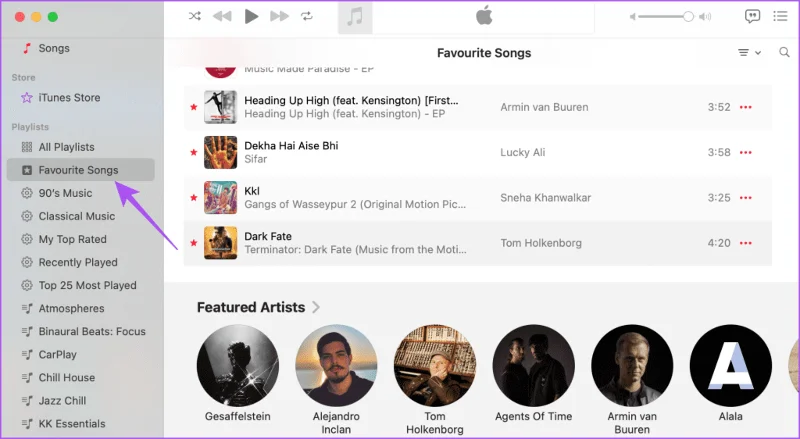Click the Dark Fate album artwork
800x439 pixels.
220,243
